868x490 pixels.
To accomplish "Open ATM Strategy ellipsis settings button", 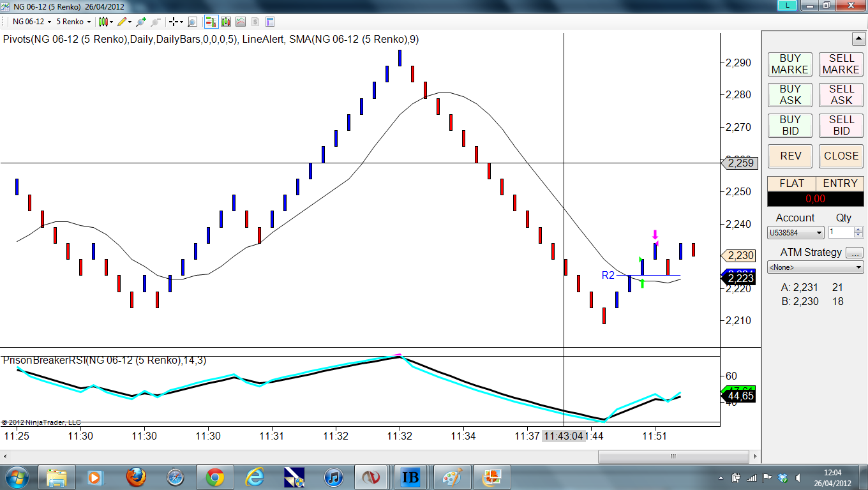I will pyautogui.click(x=855, y=252).
